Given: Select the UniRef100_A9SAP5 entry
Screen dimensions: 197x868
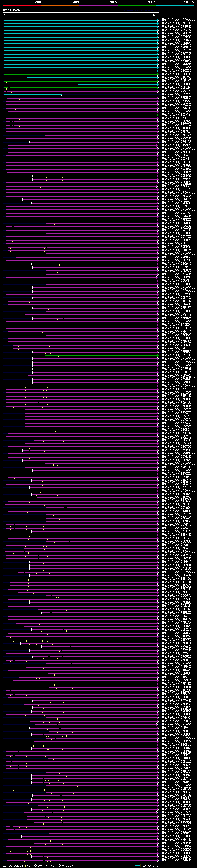Looking at the screenshot, I should (x=177, y=60).
